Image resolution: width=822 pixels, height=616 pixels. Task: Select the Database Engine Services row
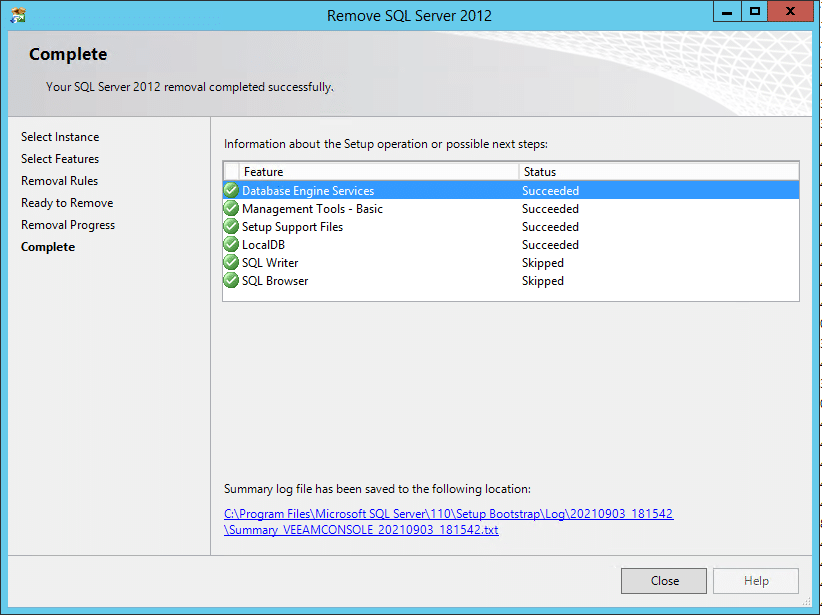pyautogui.click(x=511, y=190)
